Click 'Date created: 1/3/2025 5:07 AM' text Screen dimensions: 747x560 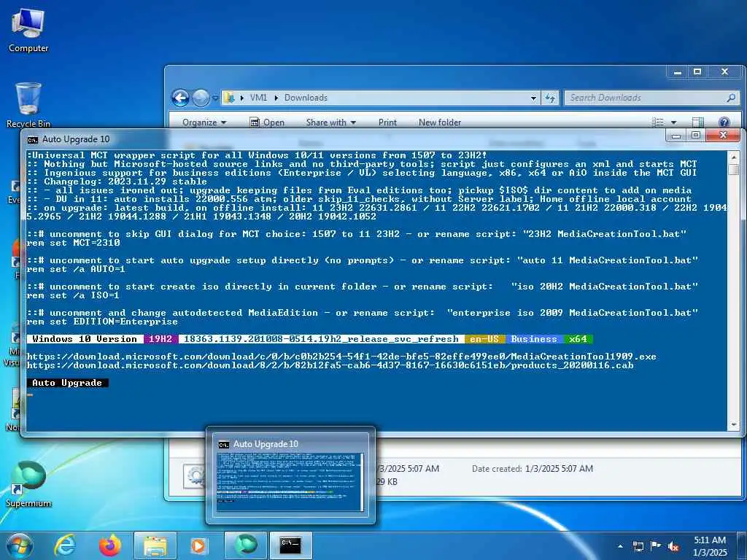(533, 469)
